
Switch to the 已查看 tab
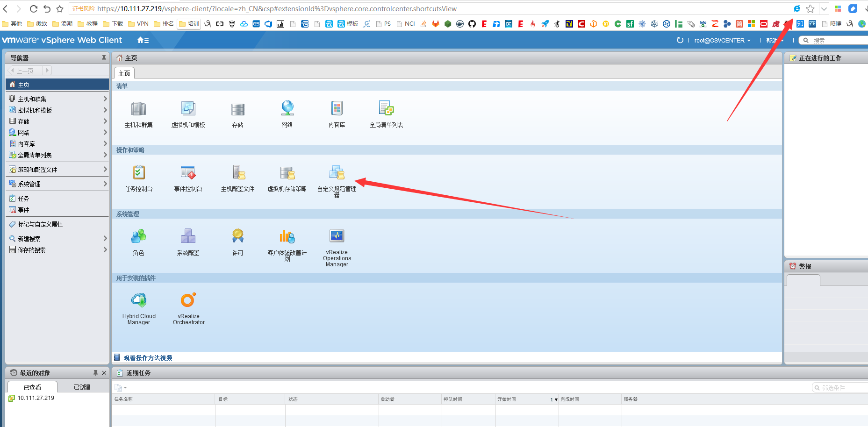[x=32, y=387]
